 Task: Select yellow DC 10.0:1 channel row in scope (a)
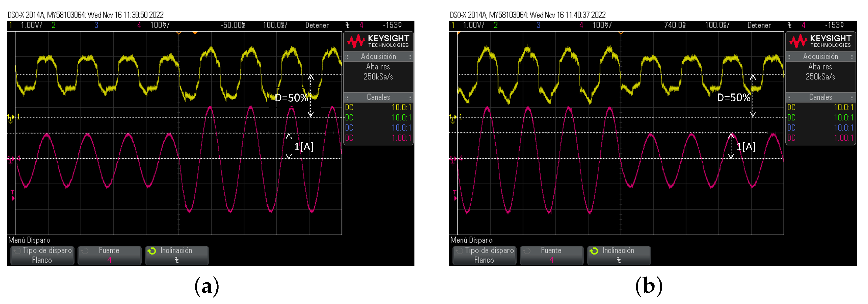(x=378, y=108)
